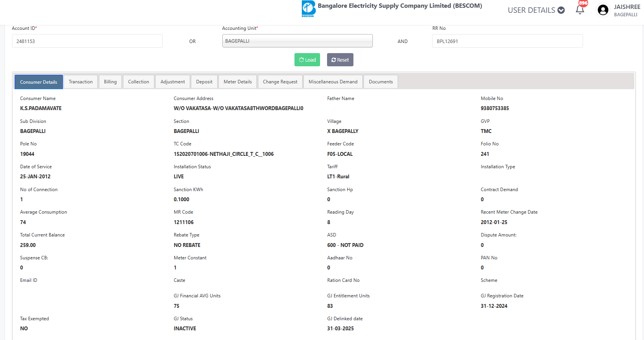
Task: Click the green Load button
Action: [x=307, y=60]
